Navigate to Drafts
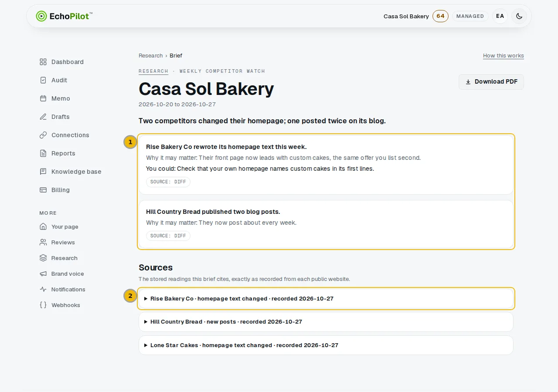 61,117
